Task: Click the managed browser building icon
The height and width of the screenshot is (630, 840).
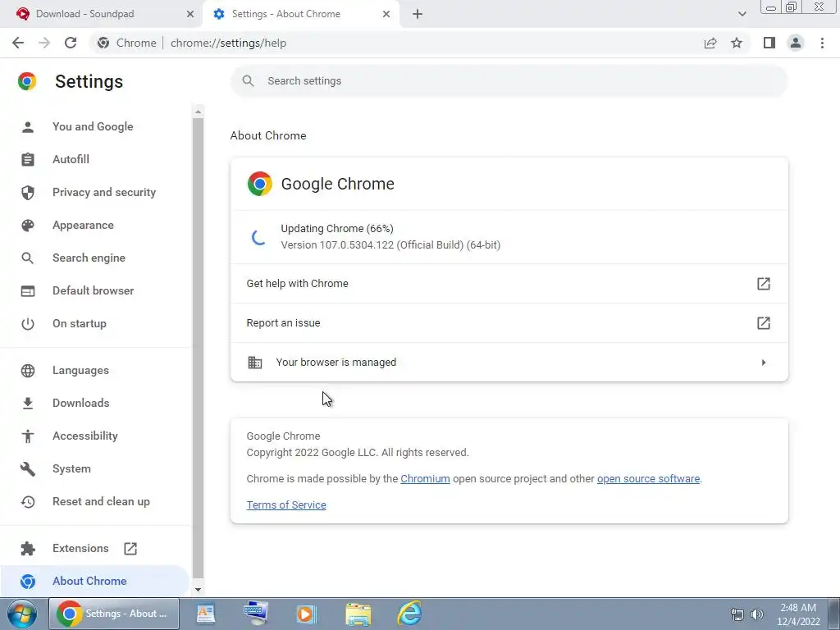Action: click(255, 362)
